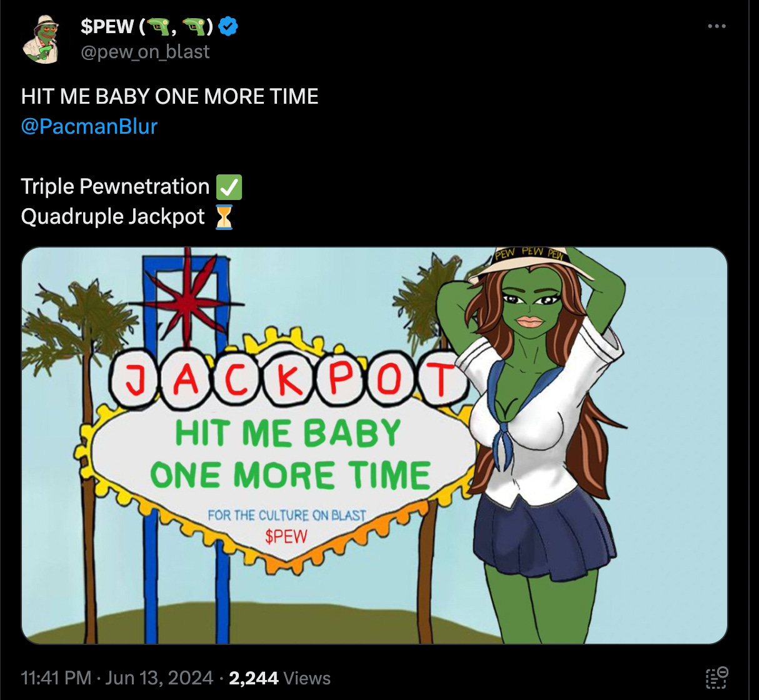The height and width of the screenshot is (700, 759).
Task: Open the @pew_on_blast handle link
Action: pyautogui.click(x=145, y=52)
